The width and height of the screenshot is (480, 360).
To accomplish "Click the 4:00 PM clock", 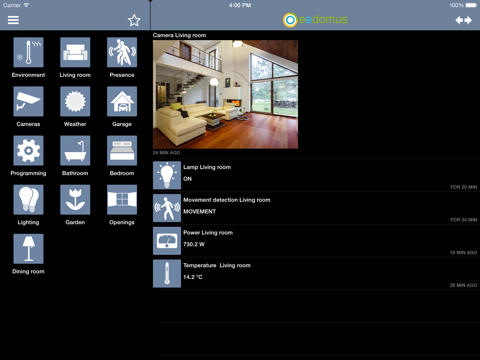I will (x=240, y=5).
